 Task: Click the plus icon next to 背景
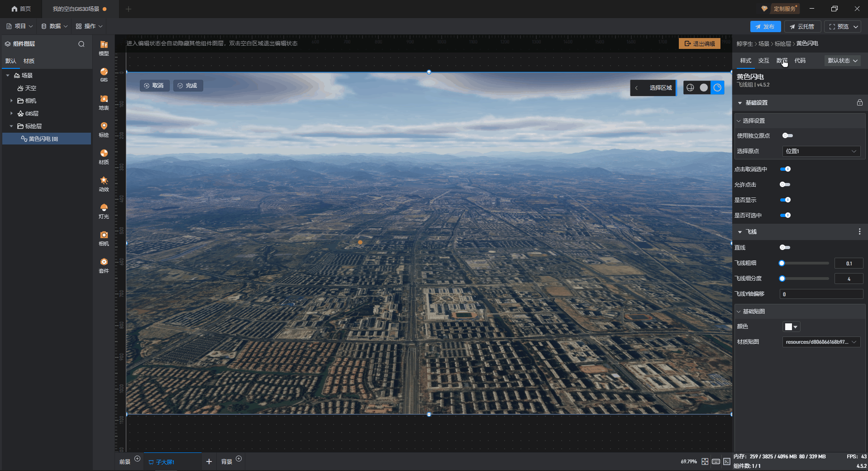[238, 459]
